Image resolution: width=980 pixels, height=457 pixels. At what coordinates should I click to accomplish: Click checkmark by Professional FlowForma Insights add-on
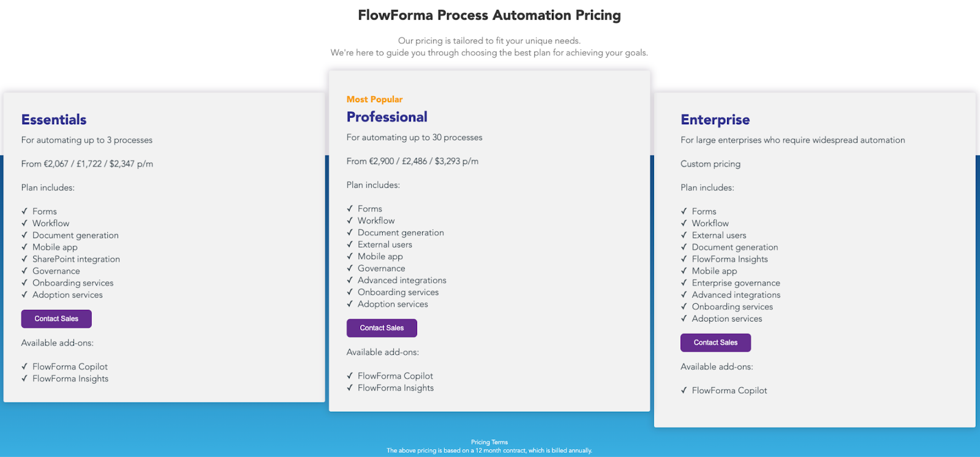click(x=350, y=388)
